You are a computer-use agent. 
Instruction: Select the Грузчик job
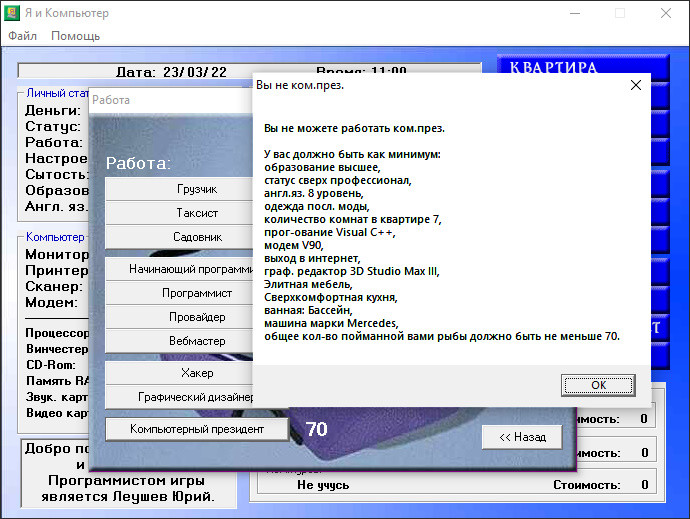coord(179,189)
